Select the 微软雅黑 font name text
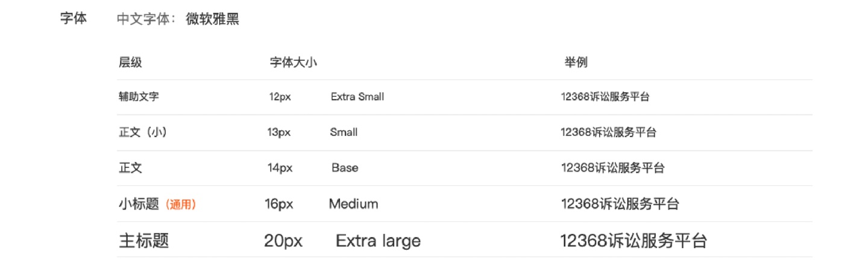 click(212, 19)
